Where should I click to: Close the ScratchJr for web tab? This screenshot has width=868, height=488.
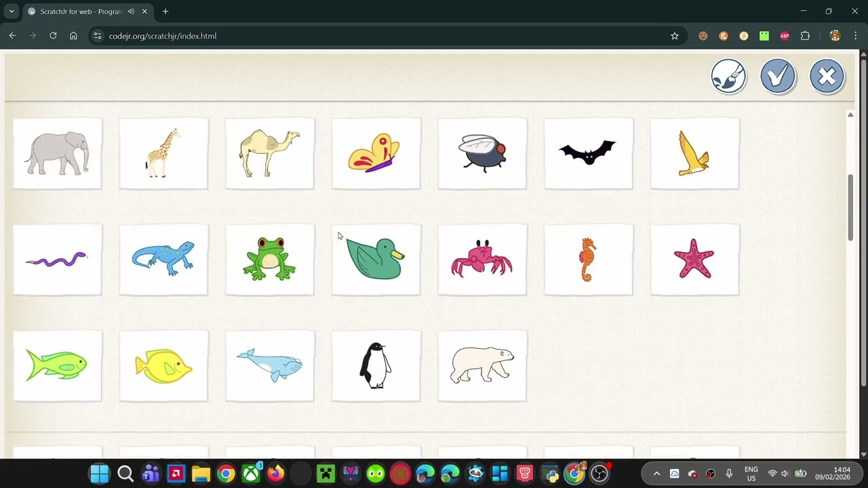(x=144, y=12)
